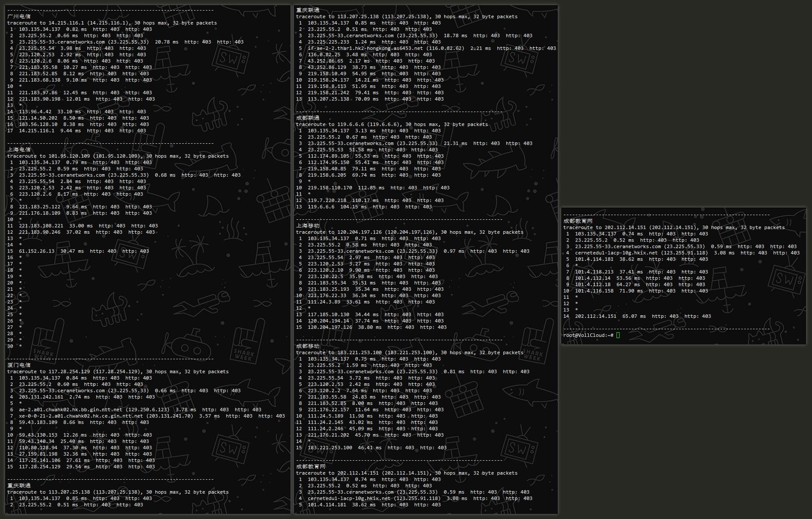Click hop IP 113.96.4.42
812x519 pixels.
(35, 112)
